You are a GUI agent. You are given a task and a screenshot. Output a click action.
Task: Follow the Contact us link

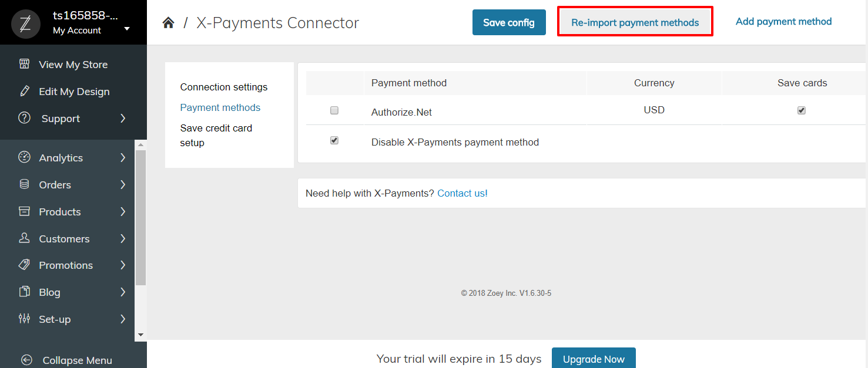pos(461,193)
